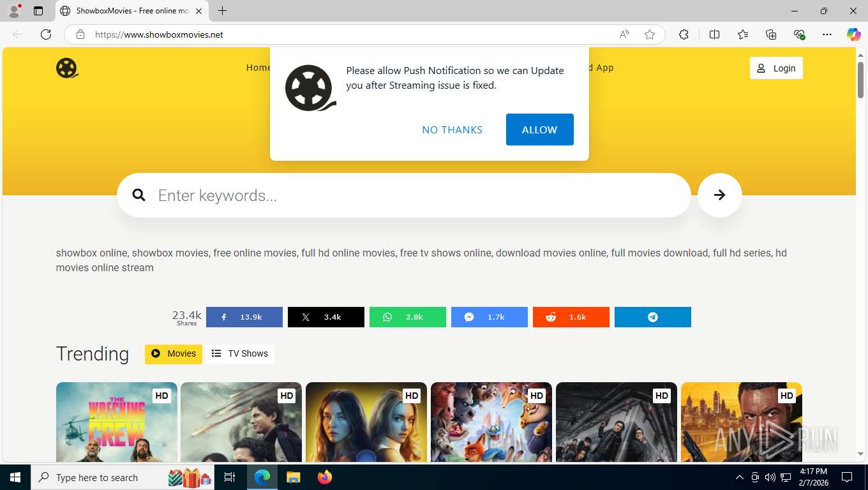Click NO THANKS in notification popup
Image resolution: width=868 pixels, height=490 pixels.
pyautogui.click(x=452, y=130)
